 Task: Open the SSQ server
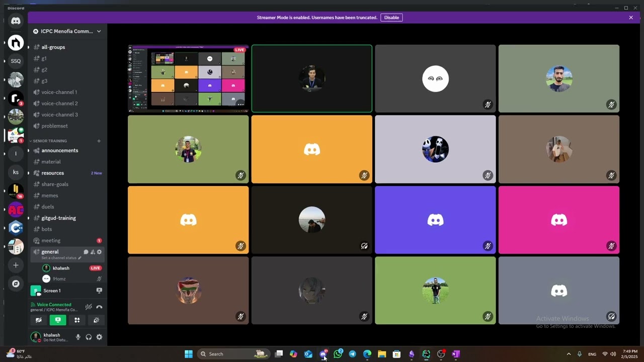[16, 61]
